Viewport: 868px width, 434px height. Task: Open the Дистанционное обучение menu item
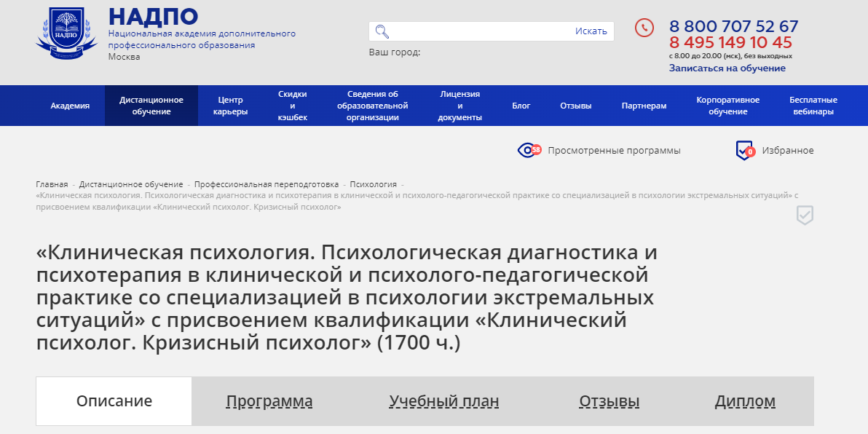click(151, 105)
